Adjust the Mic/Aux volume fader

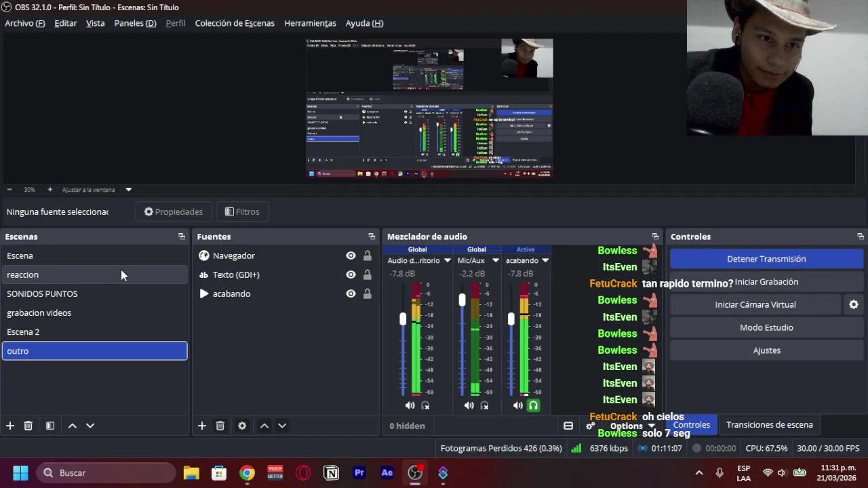click(x=462, y=300)
